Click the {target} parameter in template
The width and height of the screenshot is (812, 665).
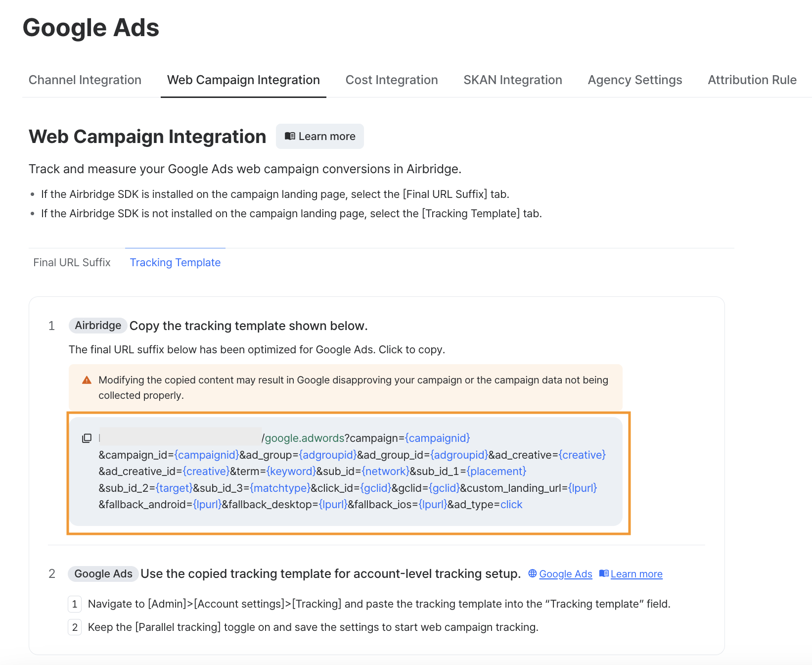[x=174, y=488]
